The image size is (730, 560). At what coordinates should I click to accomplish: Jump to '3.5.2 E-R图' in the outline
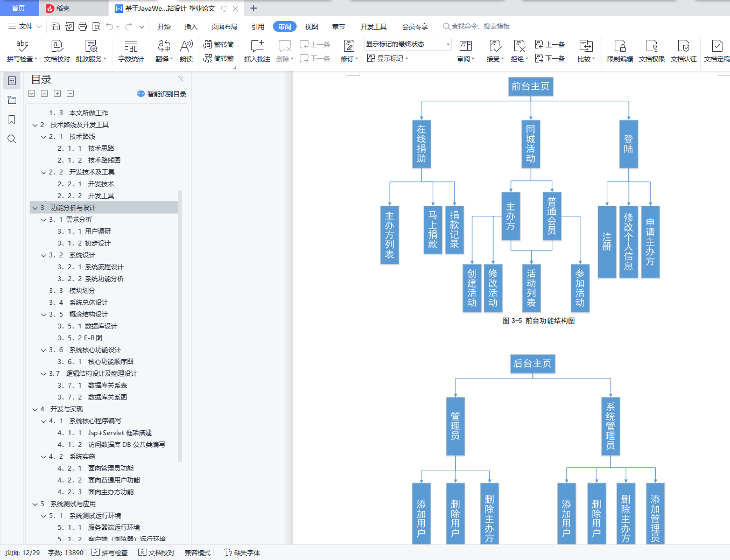coord(80,338)
